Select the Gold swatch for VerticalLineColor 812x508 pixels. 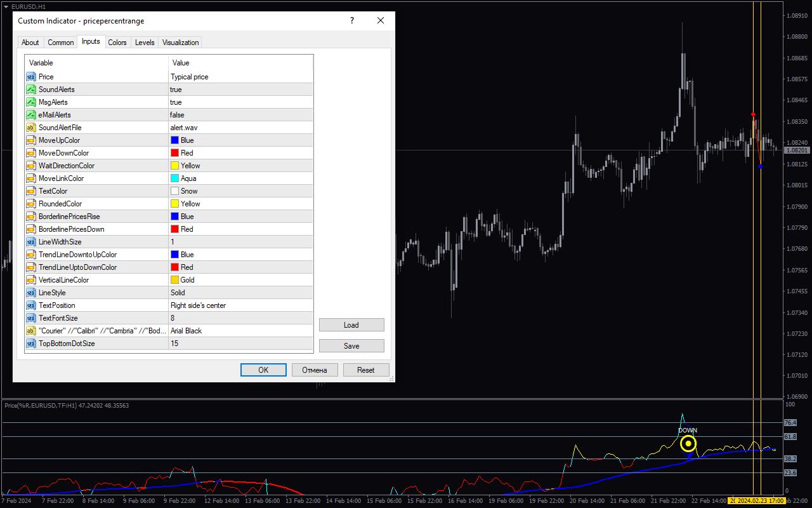tap(174, 280)
